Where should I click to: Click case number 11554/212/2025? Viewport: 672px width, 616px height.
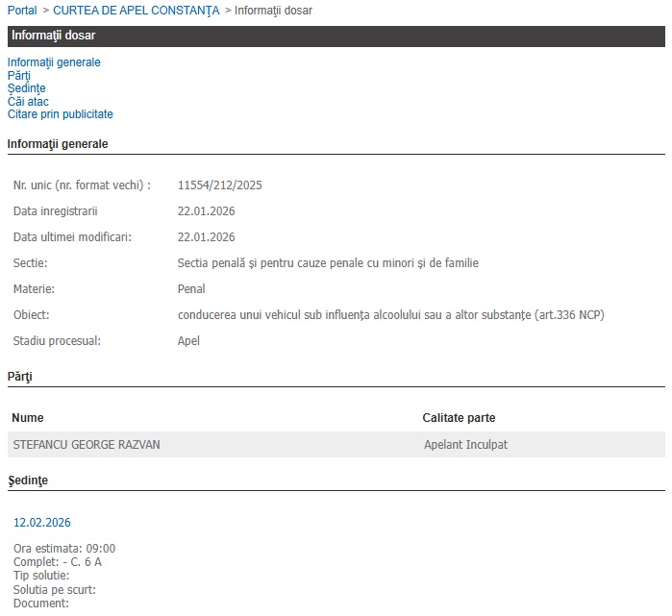coord(220,185)
